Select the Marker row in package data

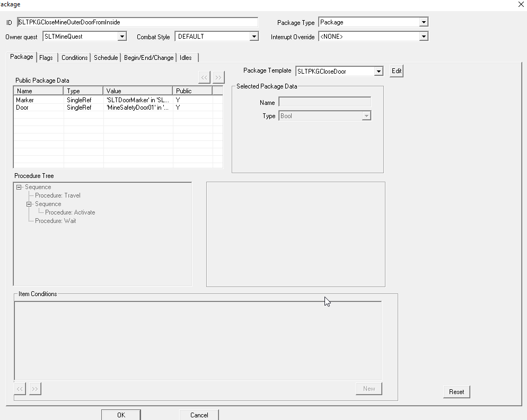coord(118,100)
